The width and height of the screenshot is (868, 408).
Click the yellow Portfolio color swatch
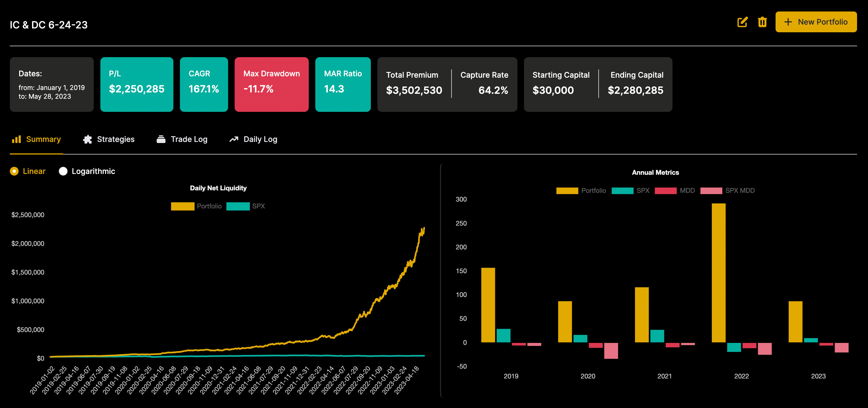(x=182, y=206)
